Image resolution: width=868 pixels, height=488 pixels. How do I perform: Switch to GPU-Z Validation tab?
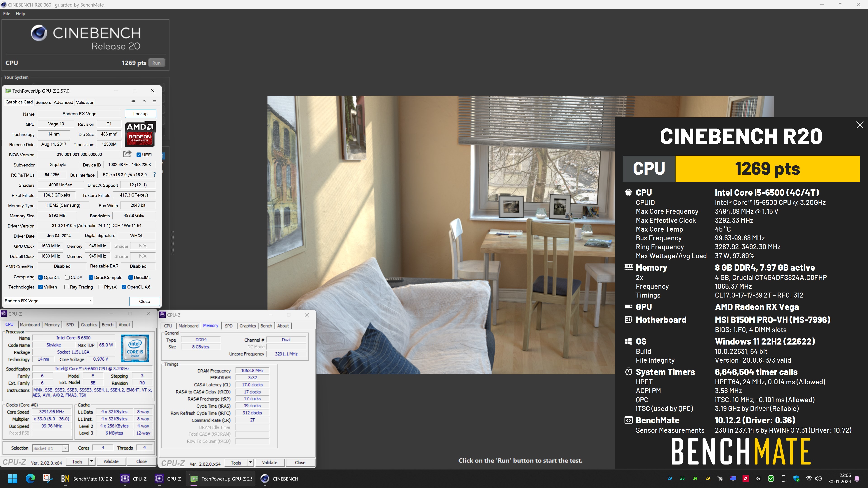pos(85,102)
